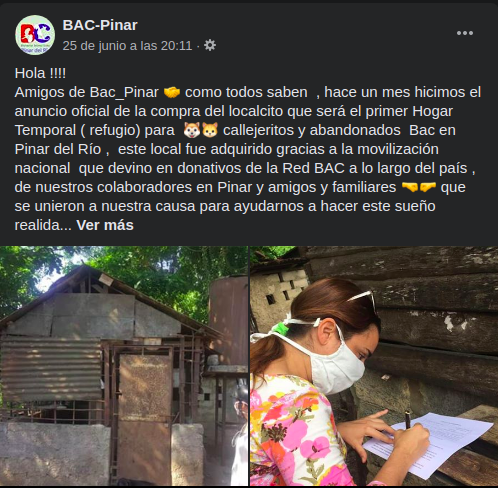
Task: Click the Hola !!!! greeting line
Action: [40, 73]
